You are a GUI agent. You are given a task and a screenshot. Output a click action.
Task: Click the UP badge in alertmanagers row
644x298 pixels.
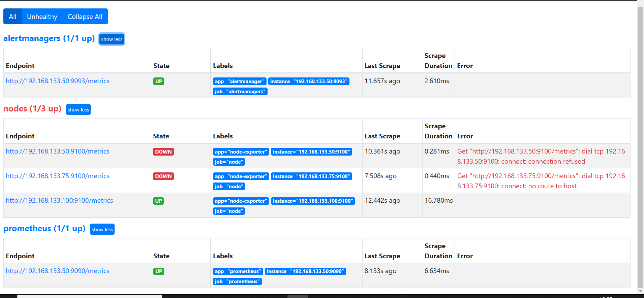coord(159,81)
